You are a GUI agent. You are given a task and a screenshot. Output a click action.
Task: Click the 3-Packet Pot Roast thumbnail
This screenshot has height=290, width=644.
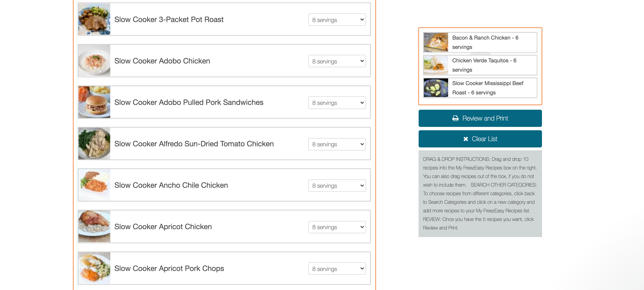(94, 19)
